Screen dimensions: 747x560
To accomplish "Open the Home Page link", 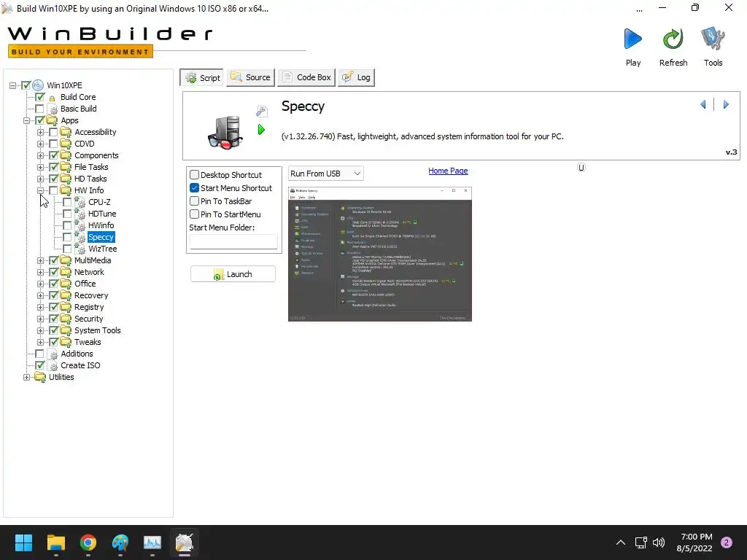I will pyautogui.click(x=448, y=171).
